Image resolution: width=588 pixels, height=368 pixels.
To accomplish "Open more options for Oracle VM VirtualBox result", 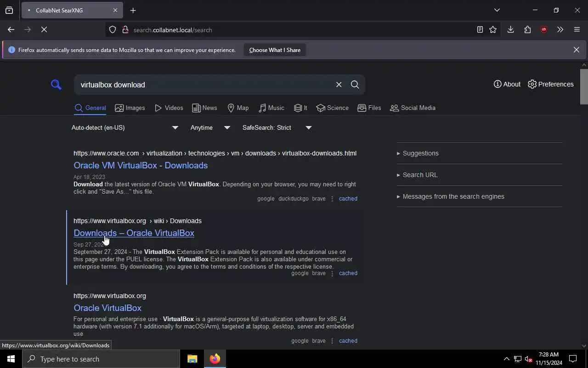I will click(332, 199).
